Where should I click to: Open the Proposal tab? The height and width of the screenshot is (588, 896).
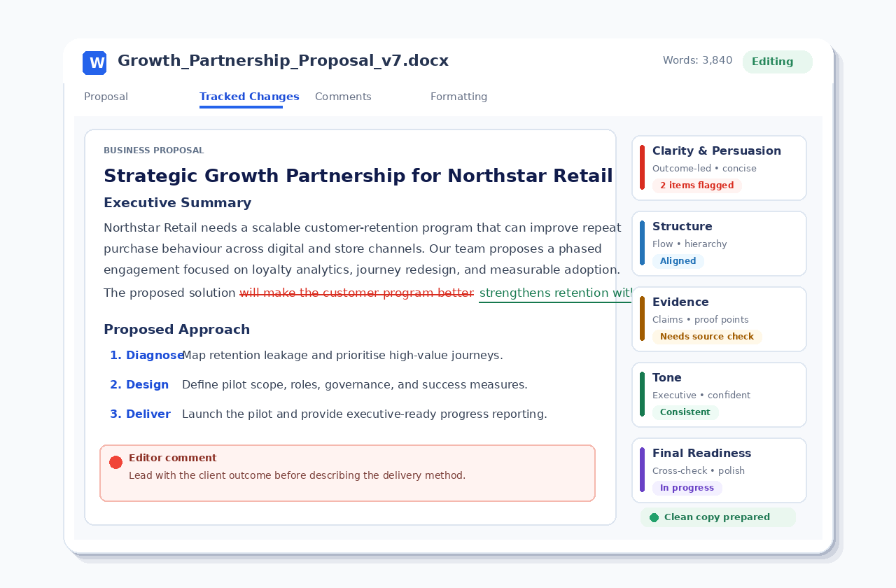pyautogui.click(x=106, y=97)
